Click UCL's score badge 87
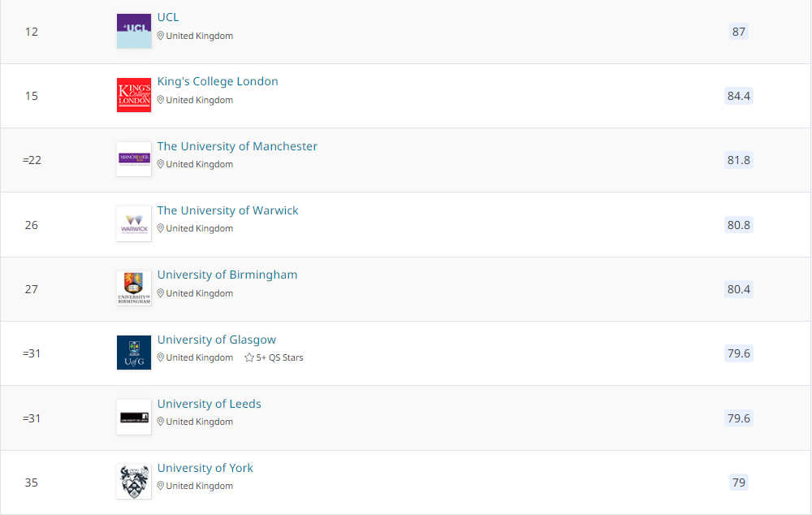812x515 pixels. coord(738,32)
